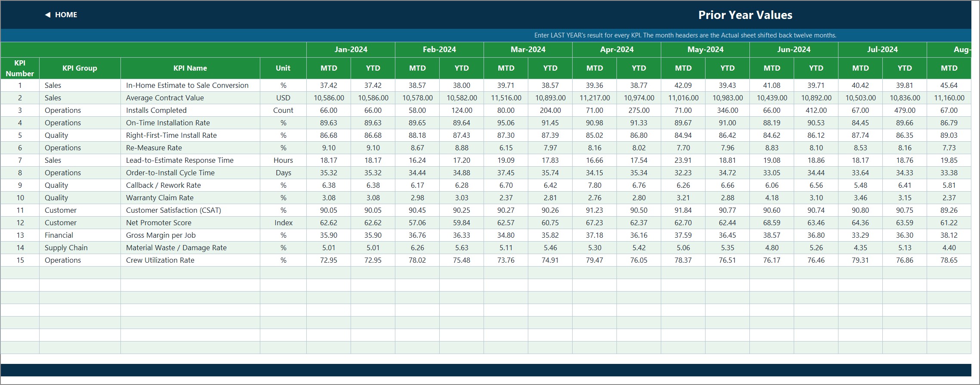Click Jan-2024 MTD value 10,586.00

pyautogui.click(x=329, y=98)
